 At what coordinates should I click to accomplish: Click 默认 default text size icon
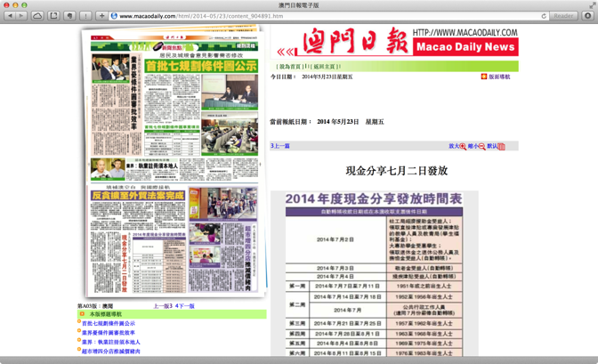tap(501, 146)
